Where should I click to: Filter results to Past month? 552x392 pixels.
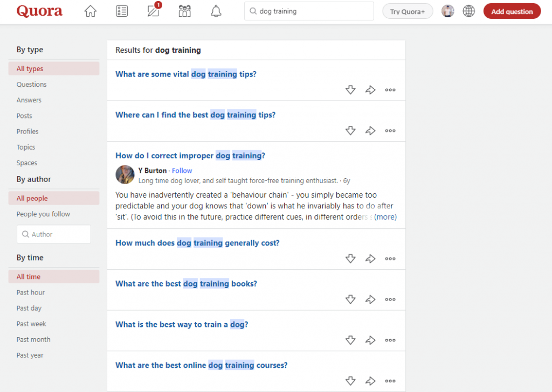[x=33, y=340]
